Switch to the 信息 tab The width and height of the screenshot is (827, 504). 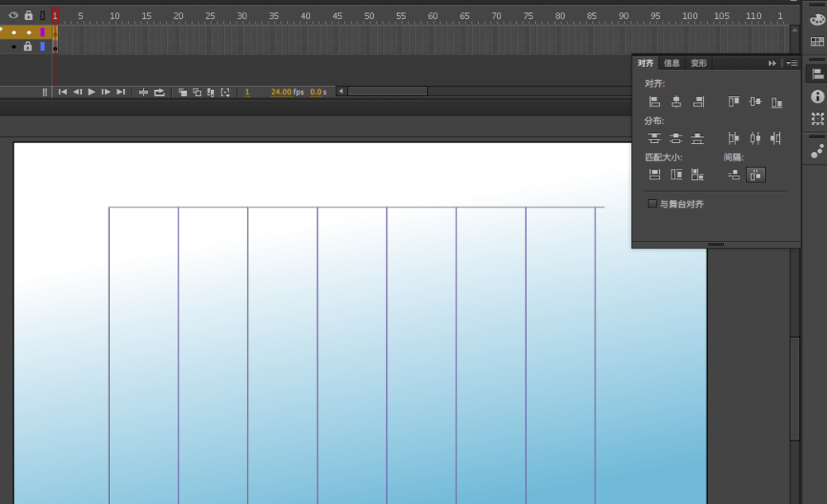[x=672, y=64]
